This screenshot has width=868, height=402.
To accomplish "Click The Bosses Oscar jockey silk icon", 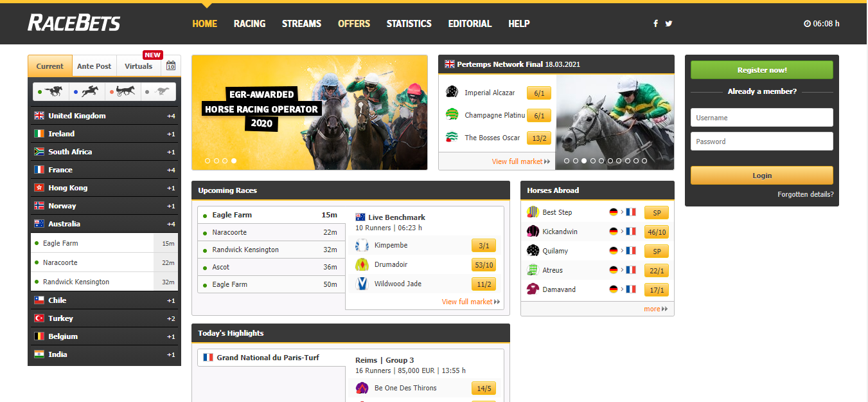I will pyautogui.click(x=452, y=137).
